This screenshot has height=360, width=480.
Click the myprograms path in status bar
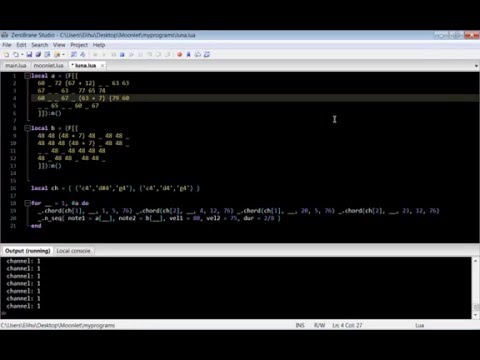pos(57,325)
